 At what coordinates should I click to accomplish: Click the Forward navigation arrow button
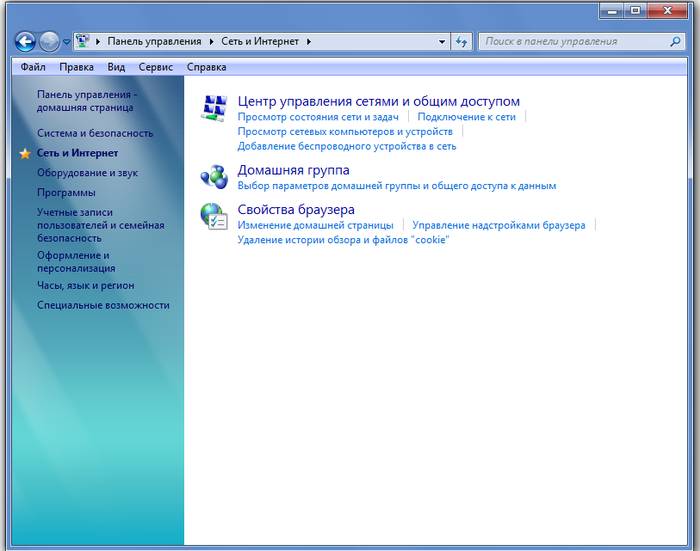(x=49, y=42)
